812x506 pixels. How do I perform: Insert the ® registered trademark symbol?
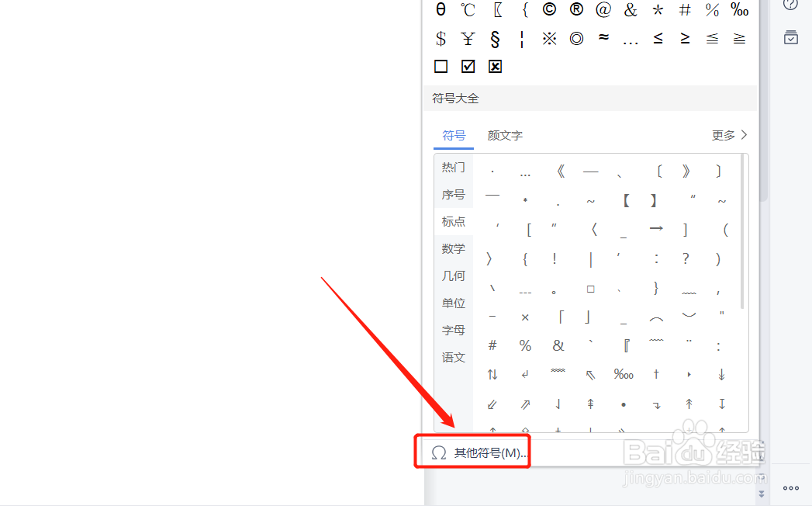pyautogui.click(x=576, y=9)
